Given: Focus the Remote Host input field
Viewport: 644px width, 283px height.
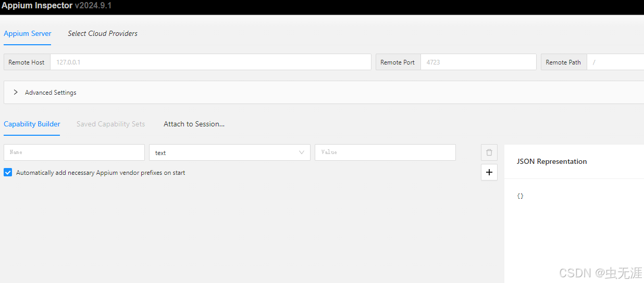Looking at the screenshot, I should point(210,62).
